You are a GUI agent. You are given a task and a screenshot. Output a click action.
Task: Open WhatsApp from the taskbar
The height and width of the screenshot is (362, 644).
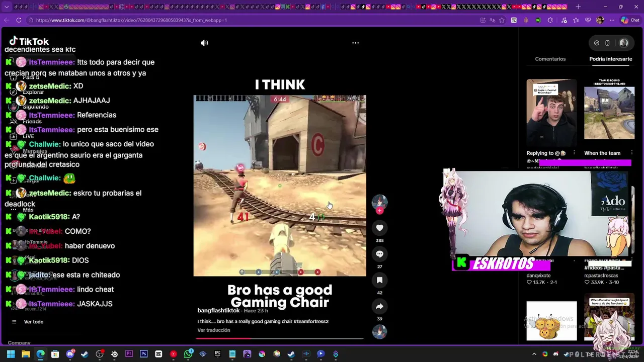coord(188,354)
